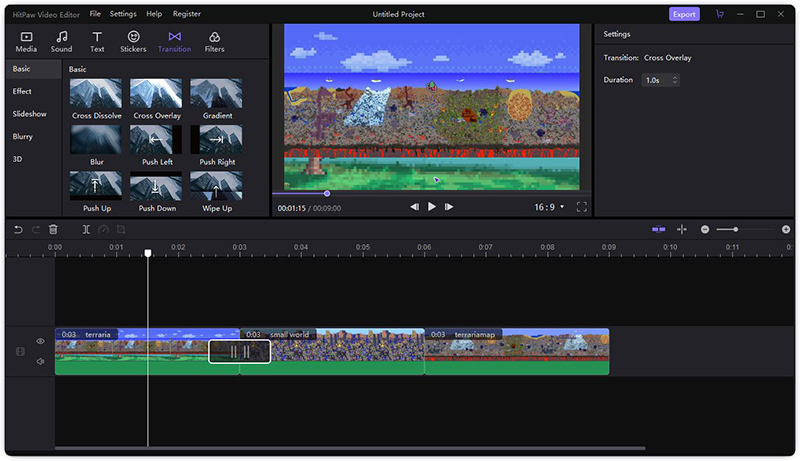The height and width of the screenshot is (461, 800).
Task: Adjust the Duration stepper arrows
Action: (674, 80)
